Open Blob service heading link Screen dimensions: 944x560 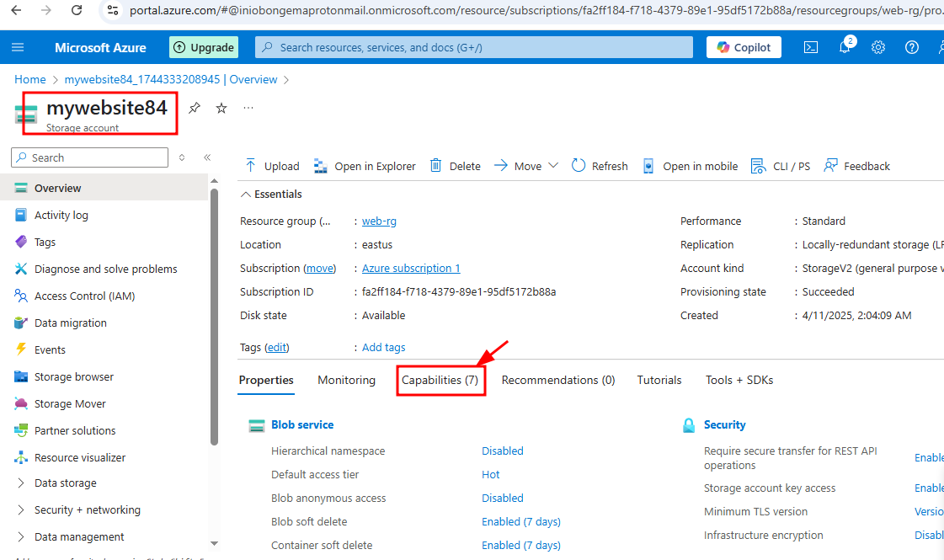[x=302, y=424]
